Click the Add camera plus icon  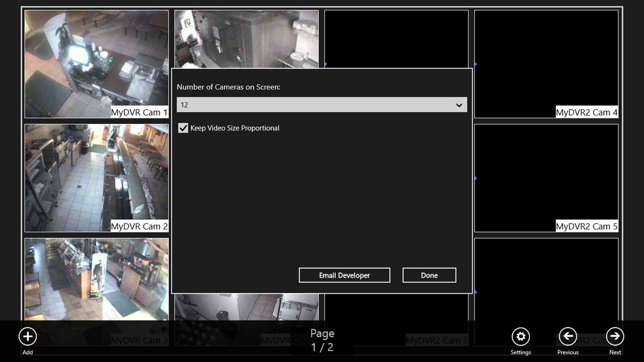[x=28, y=337]
